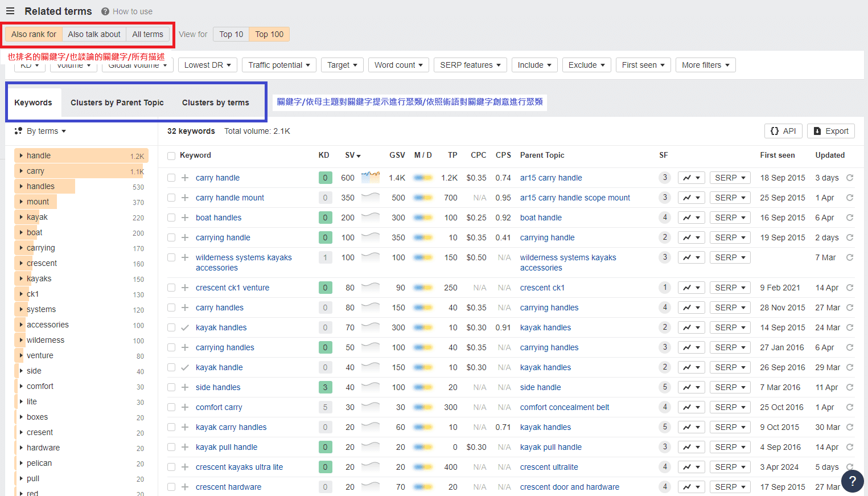Select the All terms mode
The image size is (868, 496).
(x=148, y=34)
